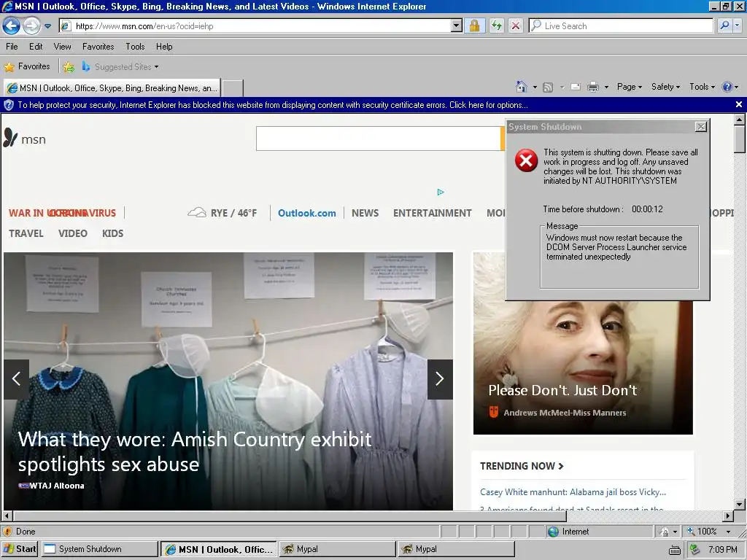
Task: Open the TRAVEL navigation link
Action: point(26,233)
